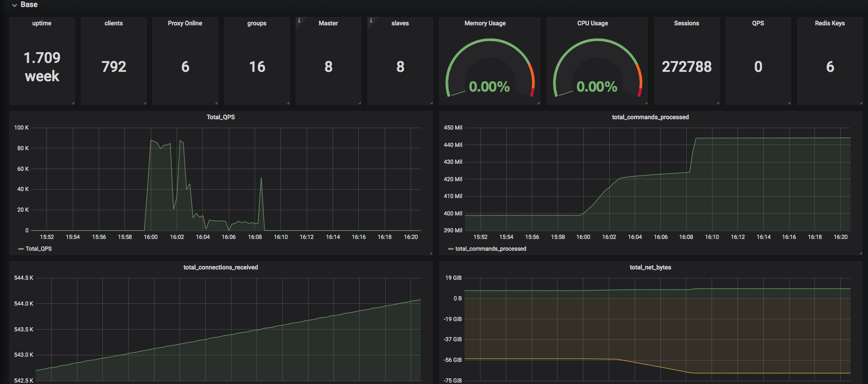Click the 544.5 K axis label

[23, 278]
